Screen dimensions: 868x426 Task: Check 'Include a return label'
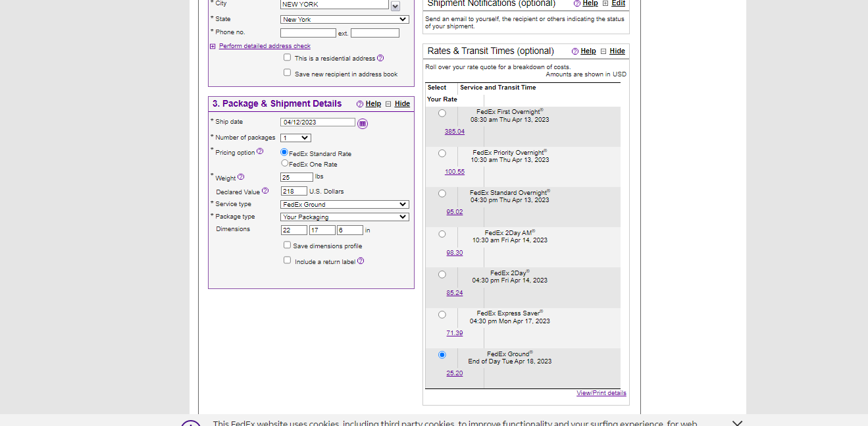click(x=287, y=260)
